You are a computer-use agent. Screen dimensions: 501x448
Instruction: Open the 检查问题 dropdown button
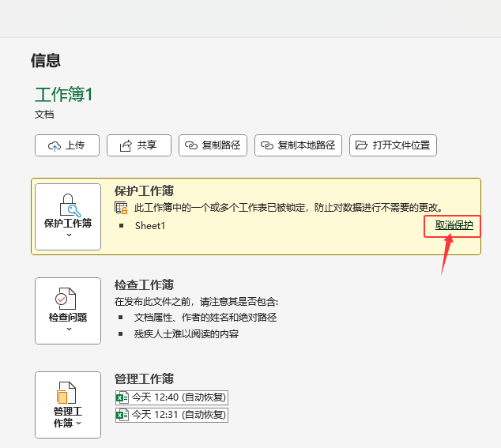tap(68, 311)
